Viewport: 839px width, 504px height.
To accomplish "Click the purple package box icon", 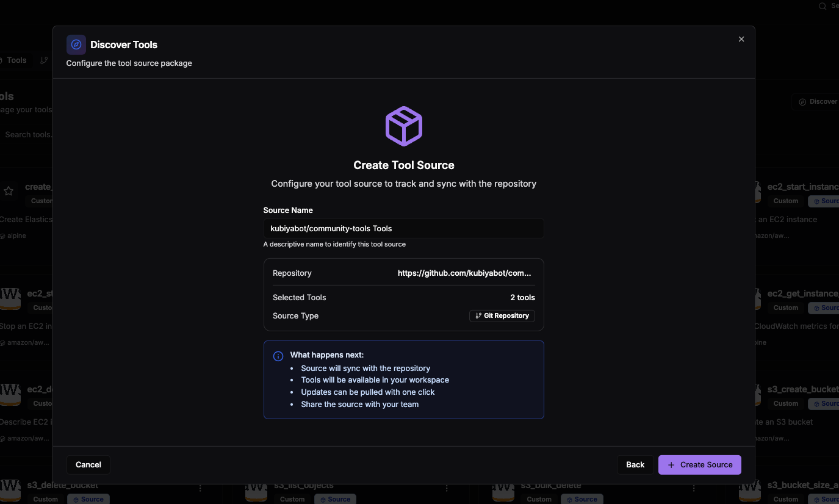I will (x=404, y=126).
